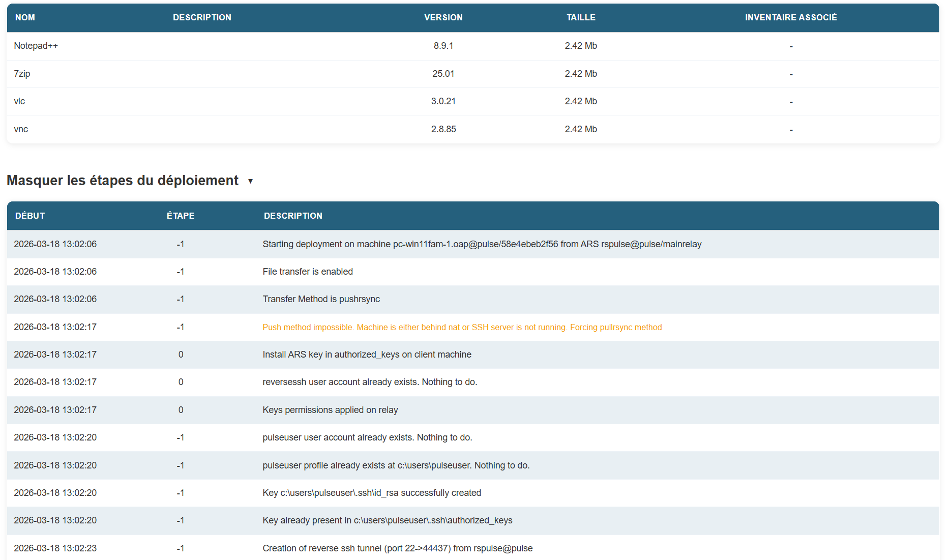Click the 'Masquer les étapes du déploiement' heading
The image size is (951, 560).
tap(123, 181)
